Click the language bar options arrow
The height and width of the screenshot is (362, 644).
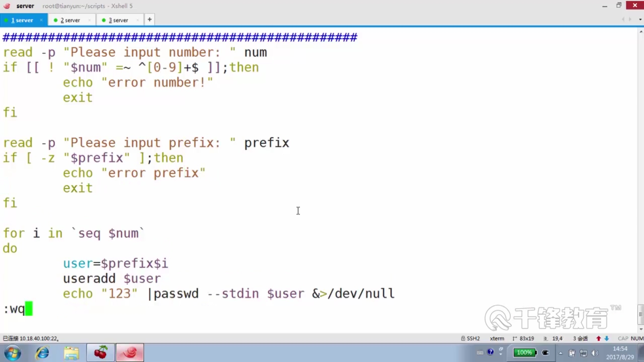coord(501,354)
